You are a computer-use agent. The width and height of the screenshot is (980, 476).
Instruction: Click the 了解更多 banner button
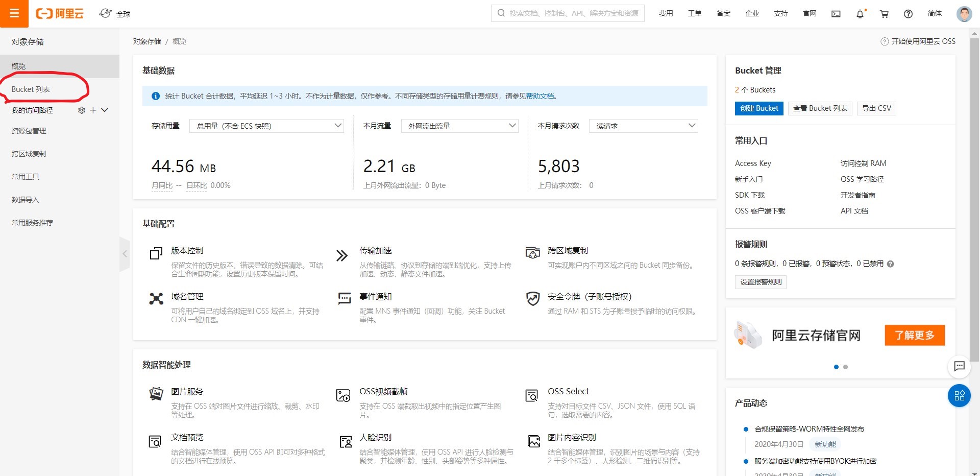click(915, 335)
